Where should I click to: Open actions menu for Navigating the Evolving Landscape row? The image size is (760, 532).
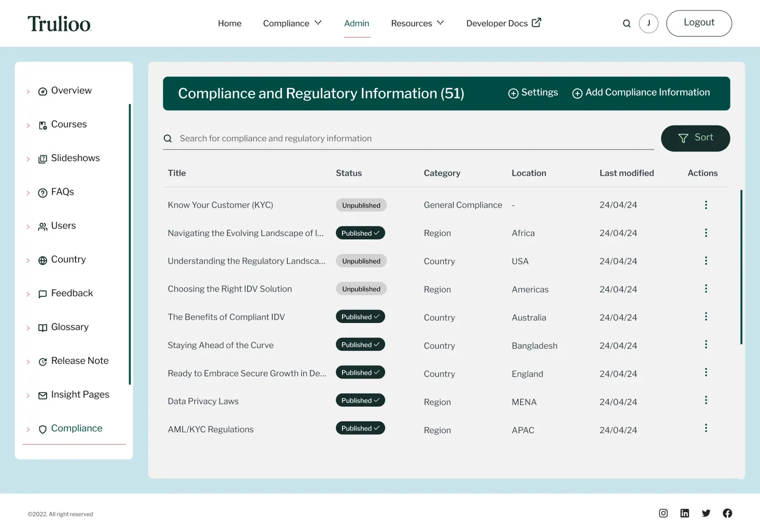pos(706,233)
